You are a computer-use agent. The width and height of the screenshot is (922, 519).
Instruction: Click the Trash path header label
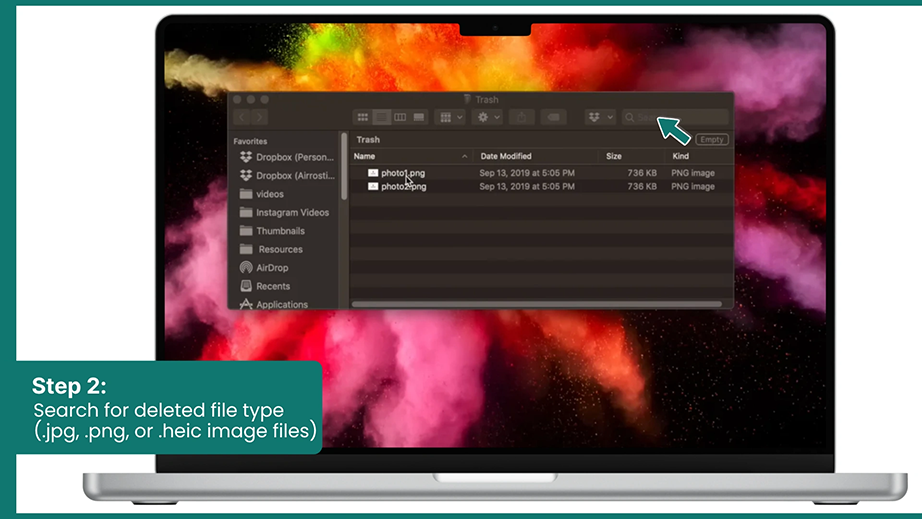coord(368,139)
